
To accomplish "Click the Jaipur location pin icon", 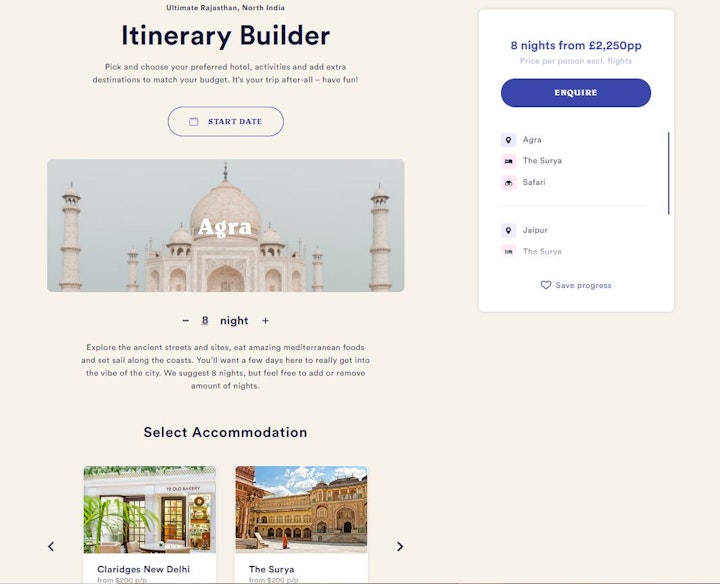I will 508,230.
